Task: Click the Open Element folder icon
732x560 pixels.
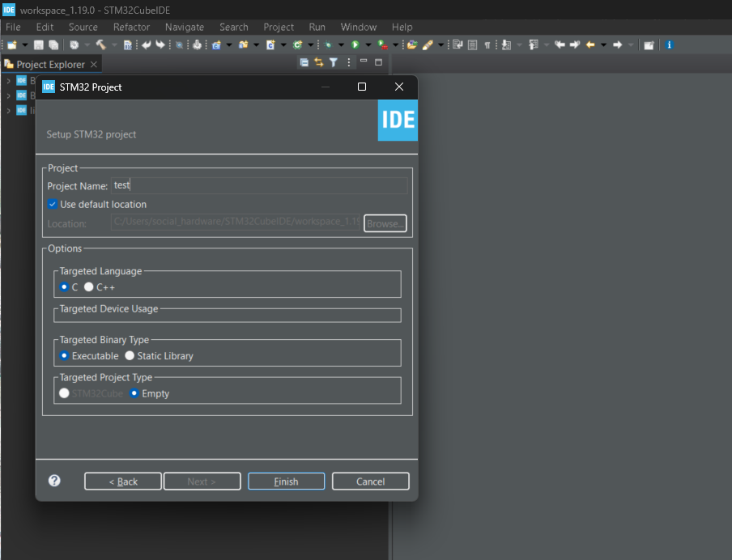Action: click(411, 45)
